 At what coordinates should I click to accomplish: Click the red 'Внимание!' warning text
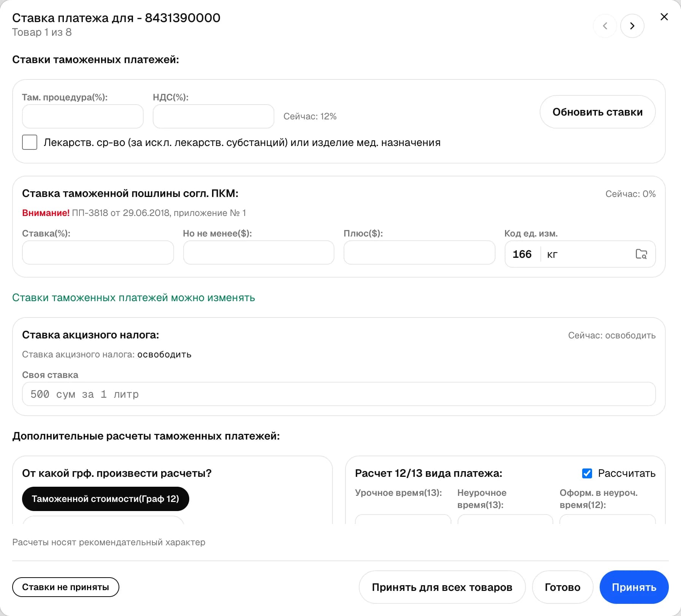click(46, 213)
